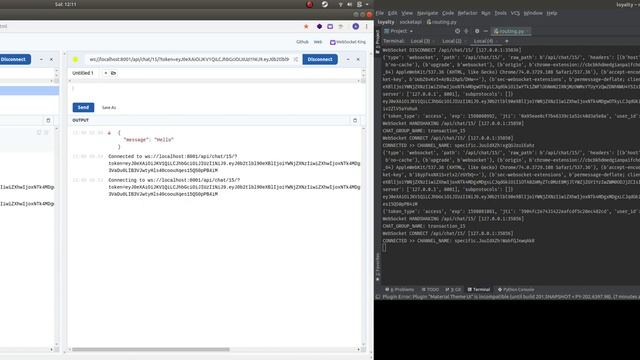640x360 pixels.
Task: Click the volume icon in system tray
Action: [350, 4]
